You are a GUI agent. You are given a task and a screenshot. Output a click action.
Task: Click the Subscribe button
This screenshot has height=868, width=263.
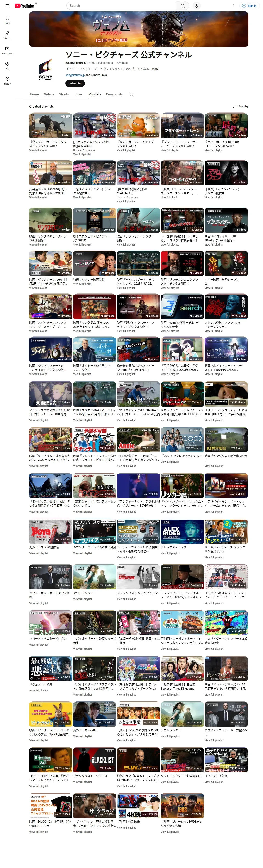(75, 83)
